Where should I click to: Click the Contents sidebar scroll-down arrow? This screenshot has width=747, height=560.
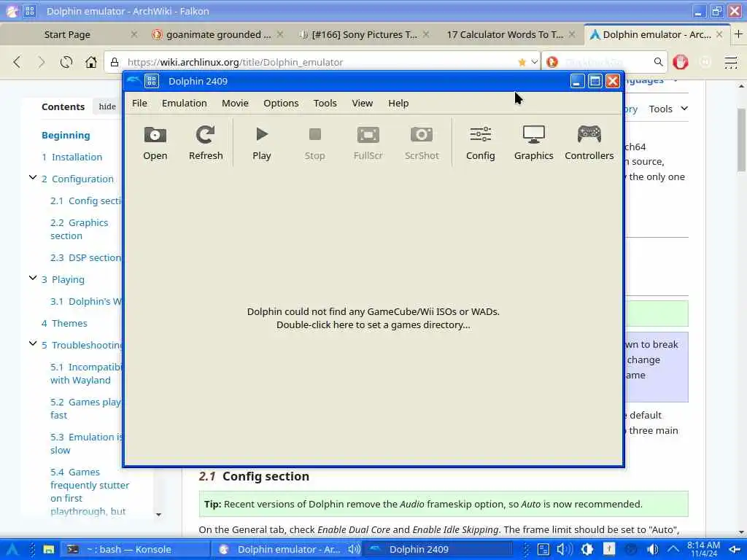coord(158,514)
